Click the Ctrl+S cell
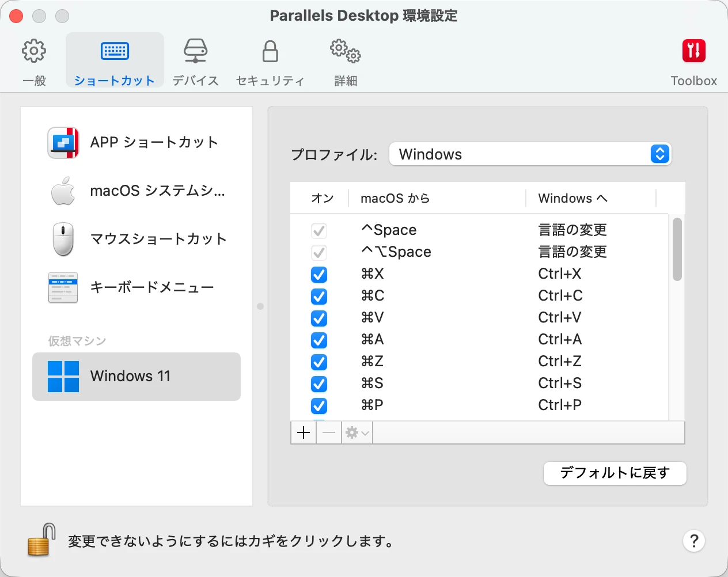 coord(560,384)
